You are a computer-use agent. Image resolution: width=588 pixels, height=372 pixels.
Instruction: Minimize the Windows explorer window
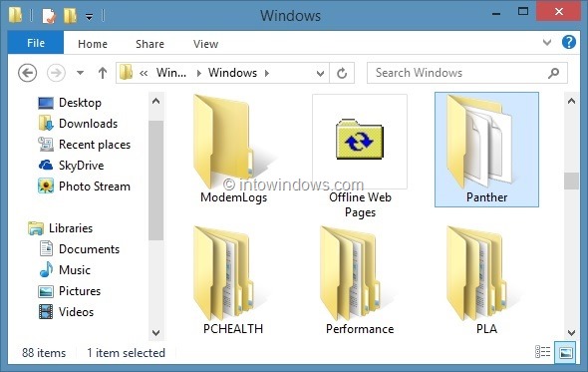496,14
